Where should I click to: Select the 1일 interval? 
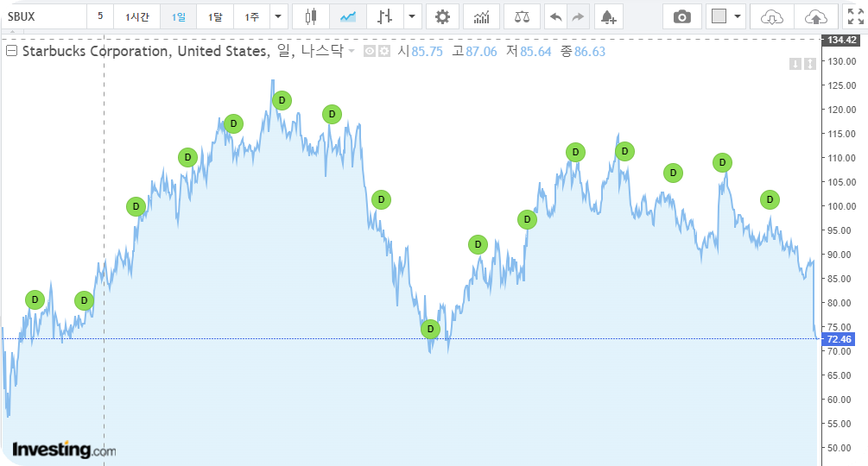coord(178,16)
